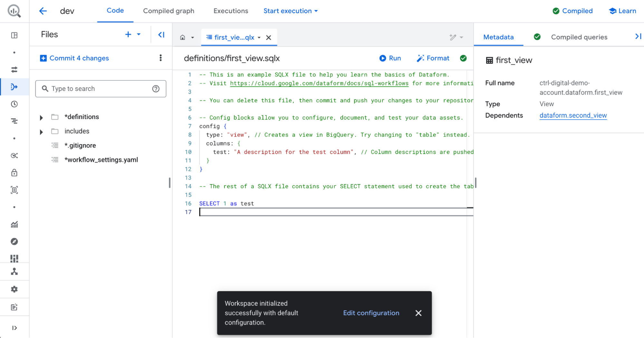Expand the left navigation menu
Image resolution: width=644 pixels, height=338 pixels.
point(14,328)
